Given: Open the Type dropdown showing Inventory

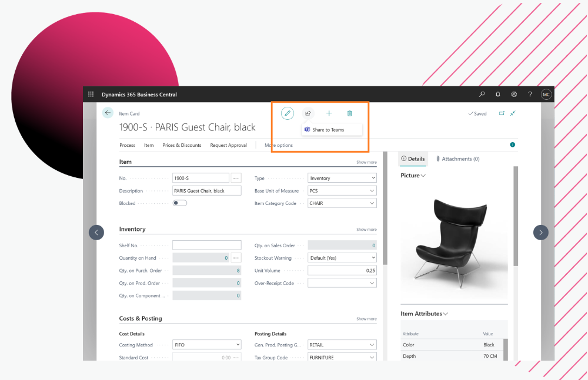Looking at the screenshot, I should 342,178.
